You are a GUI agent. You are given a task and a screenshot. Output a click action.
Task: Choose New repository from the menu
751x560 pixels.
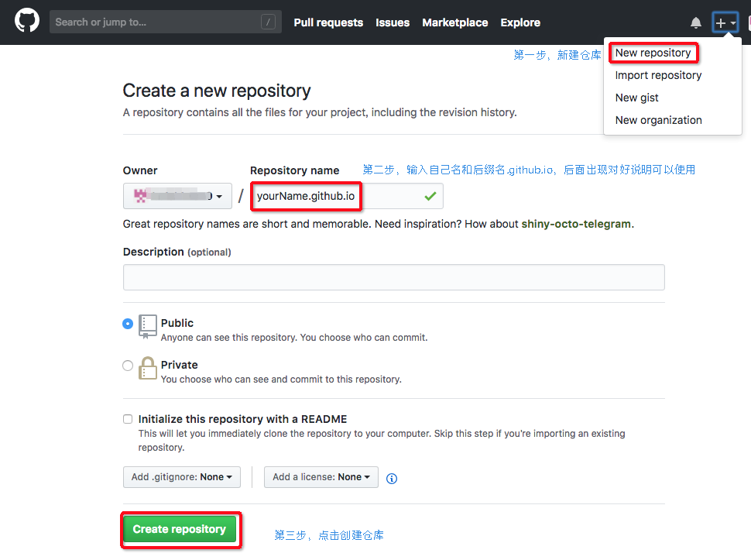point(653,53)
